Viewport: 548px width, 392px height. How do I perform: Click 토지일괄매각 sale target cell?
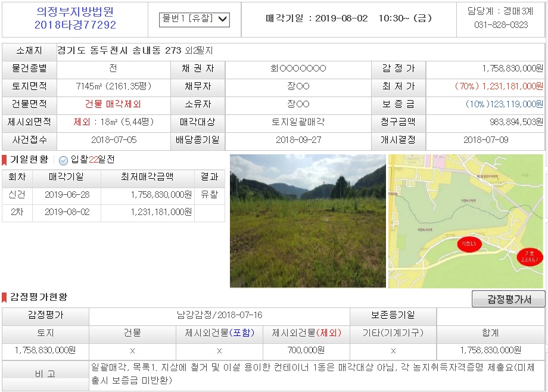pos(298,122)
